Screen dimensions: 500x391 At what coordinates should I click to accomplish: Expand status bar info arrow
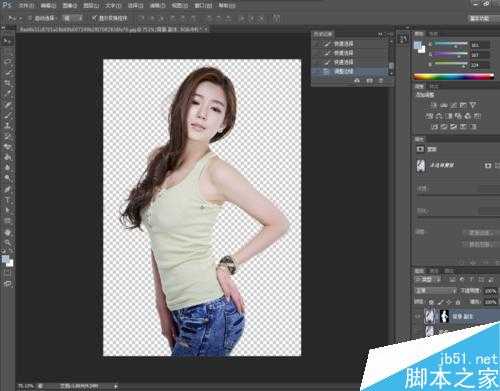coord(116,386)
